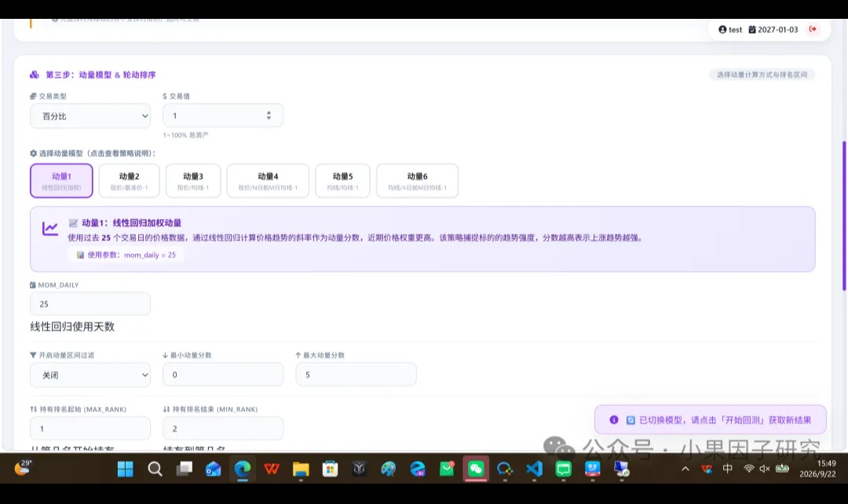Switch the 中 input method indicator
Viewport: 848px width, 504px height.
[727, 469]
